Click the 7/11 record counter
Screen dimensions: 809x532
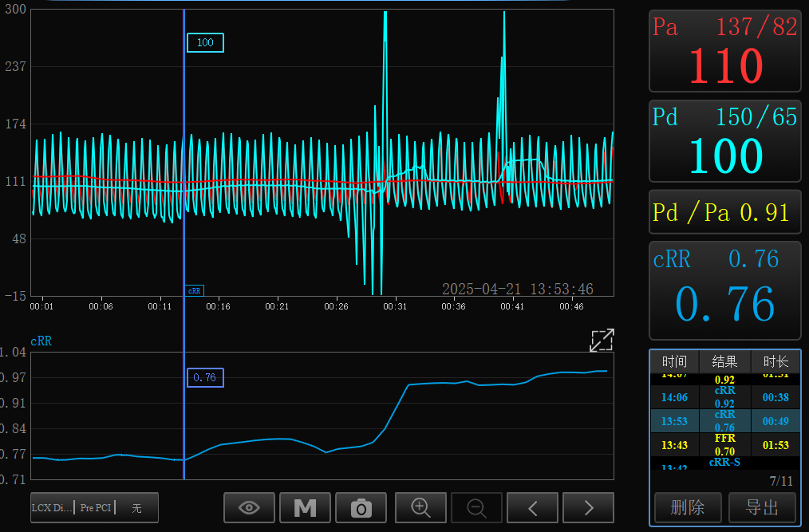coord(780,481)
